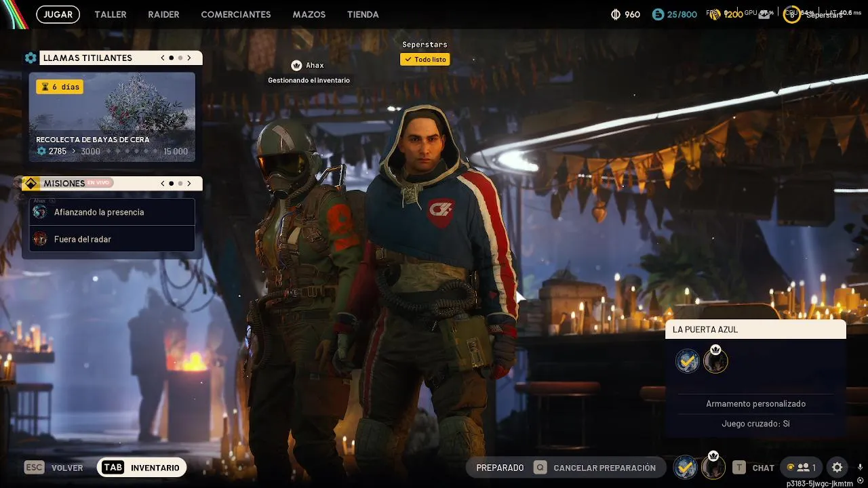Viewport: 868px width, 488px height.
Task: Click the Afianzando la presencia mission icon
Action: point(40,212)
